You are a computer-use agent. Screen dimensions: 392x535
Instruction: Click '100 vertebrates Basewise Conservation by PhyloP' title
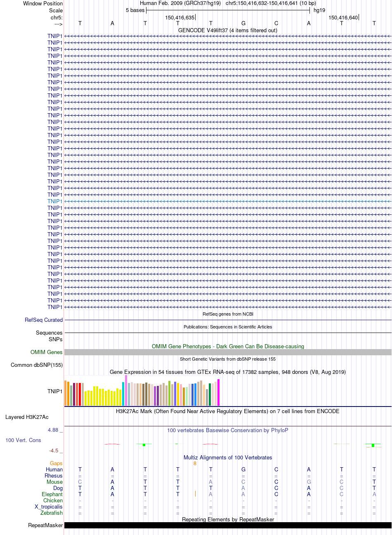[x=228, y=430]
